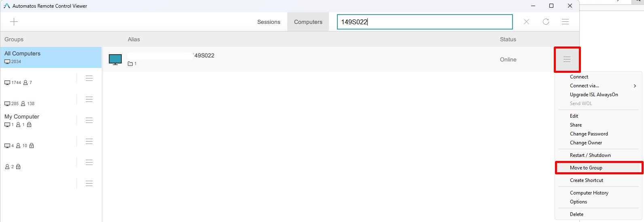
Task: Click the Alias column header
Action: click(134, 39)
